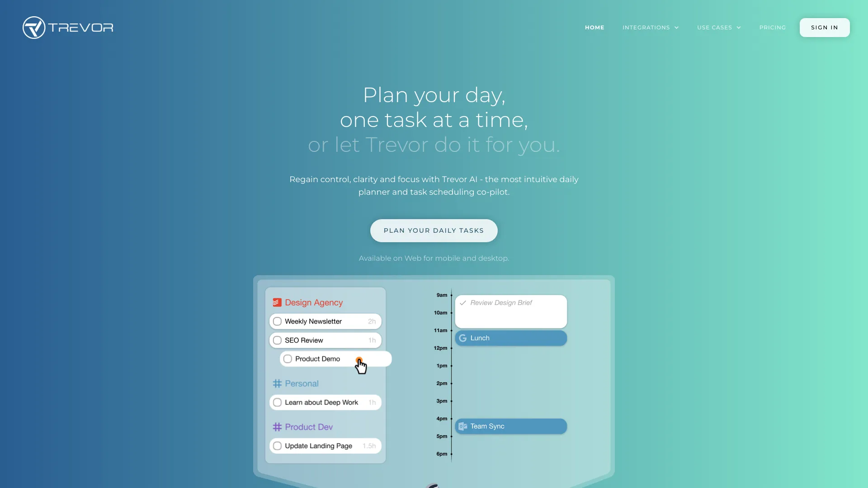
Task: Click the Product Dev hashtag icon
Action: (278, 427)
